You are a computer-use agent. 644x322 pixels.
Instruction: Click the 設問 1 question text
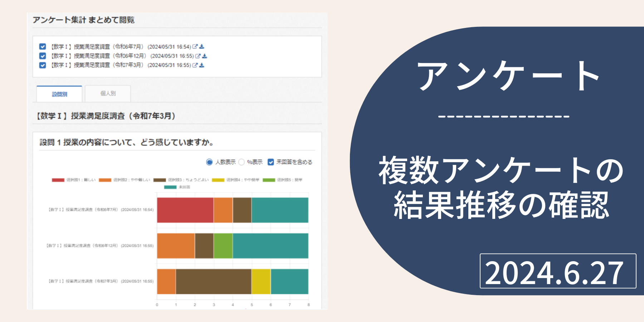click(x=127, y=142)
